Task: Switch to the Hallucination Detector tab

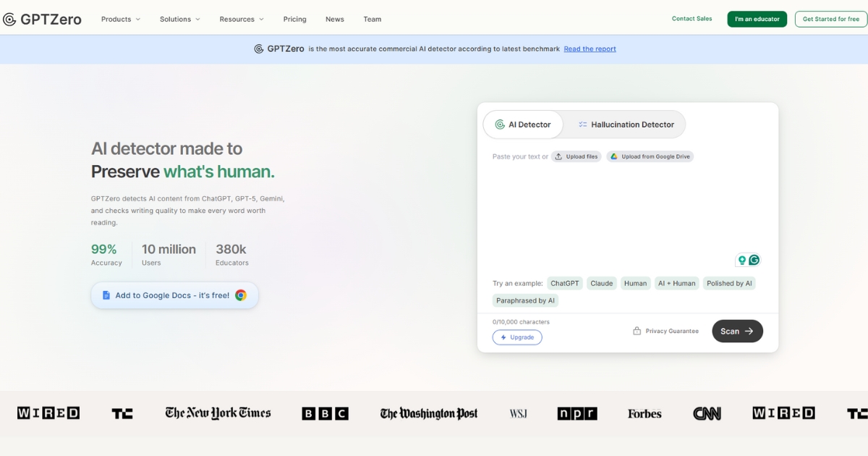Action: (x=625, y=124)
